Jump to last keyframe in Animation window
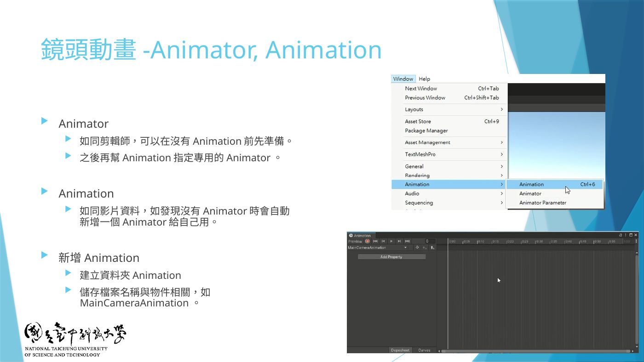Viewport: 644px width, 362px height. tap(407, 241)
